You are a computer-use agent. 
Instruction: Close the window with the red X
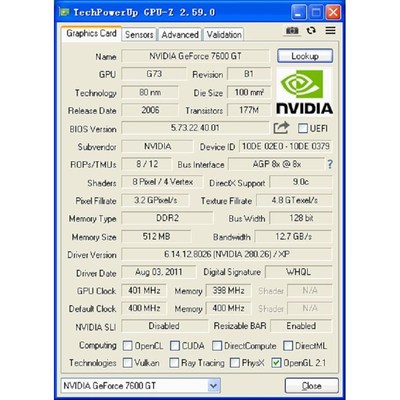click(333, 13)
